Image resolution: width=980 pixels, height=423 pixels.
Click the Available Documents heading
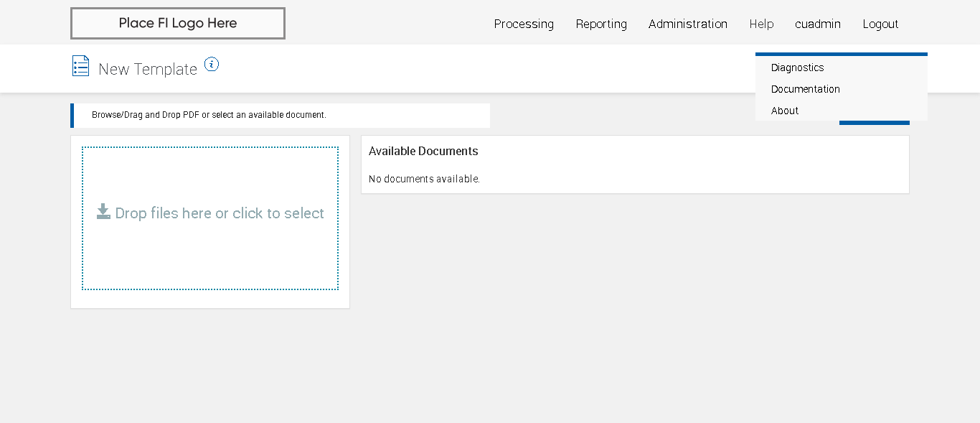coord(423,151)
